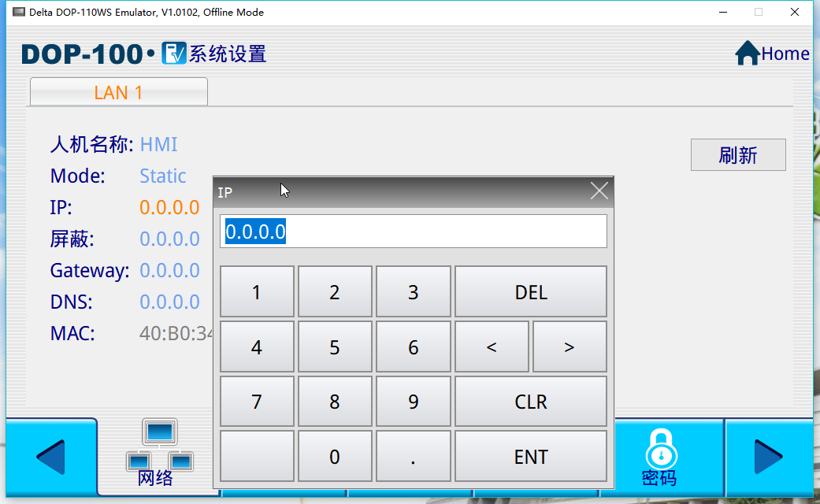Viewport: 820px width, 504px height.
Task: Select the Static mode value
Action: pyautogui.click(x=163, y=176)
